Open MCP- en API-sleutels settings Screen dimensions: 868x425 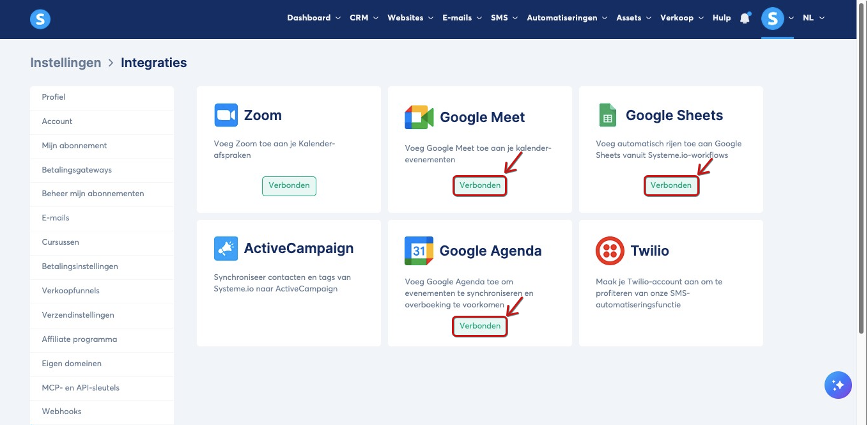pyautogui.click(x=102, y=388)
